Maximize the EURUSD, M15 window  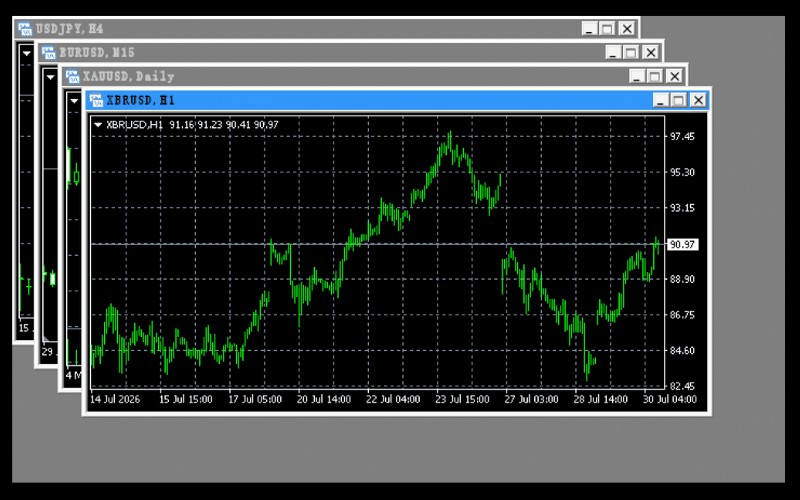tap(631, 52)
